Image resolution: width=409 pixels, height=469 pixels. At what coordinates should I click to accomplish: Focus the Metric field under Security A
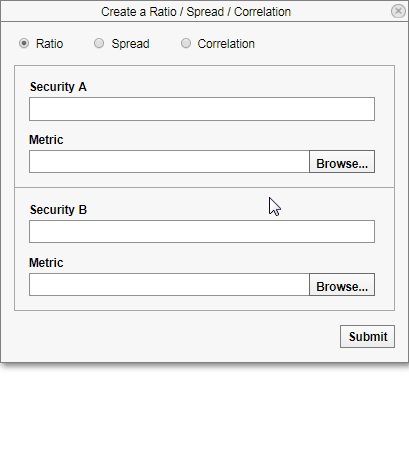169,162
